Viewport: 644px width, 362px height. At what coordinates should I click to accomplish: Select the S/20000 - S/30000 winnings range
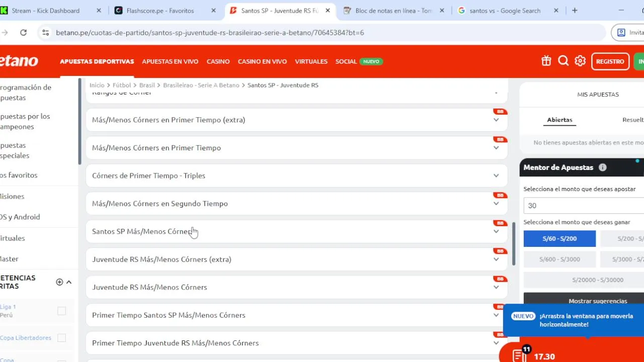[x=598, y=280]
